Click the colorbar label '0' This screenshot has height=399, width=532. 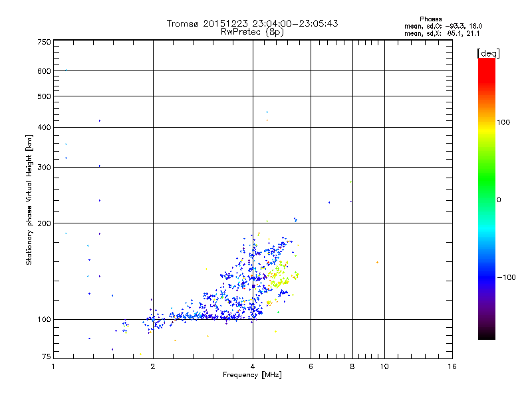(x=499, y=199)
